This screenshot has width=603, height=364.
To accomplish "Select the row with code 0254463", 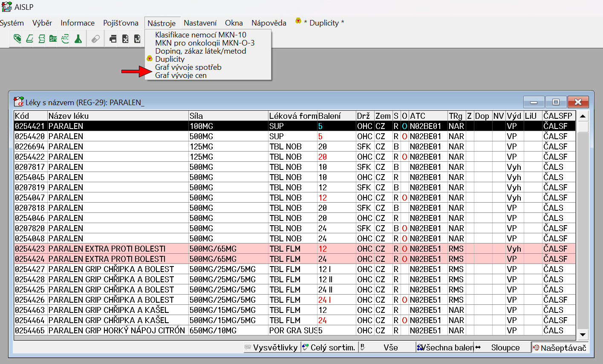I will (295, 310).
